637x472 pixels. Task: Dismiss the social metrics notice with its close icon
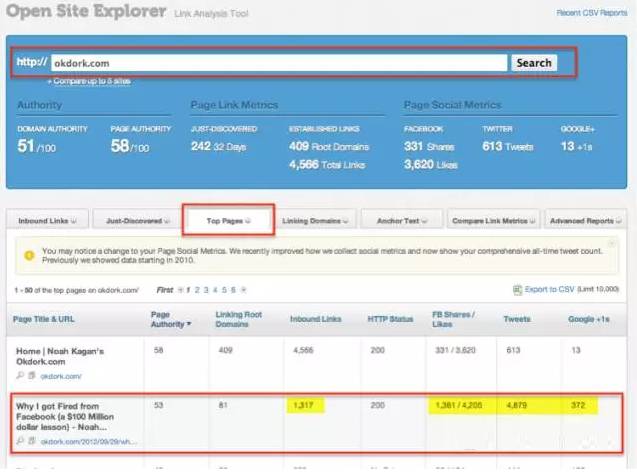tap(611, 244)
